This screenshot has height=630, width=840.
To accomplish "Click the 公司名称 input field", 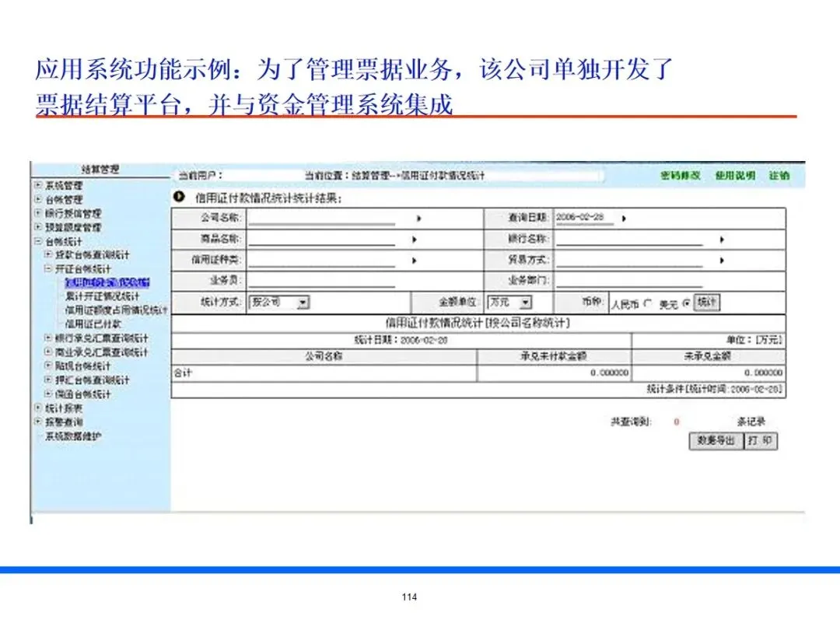I will click(x=322, y=218).
